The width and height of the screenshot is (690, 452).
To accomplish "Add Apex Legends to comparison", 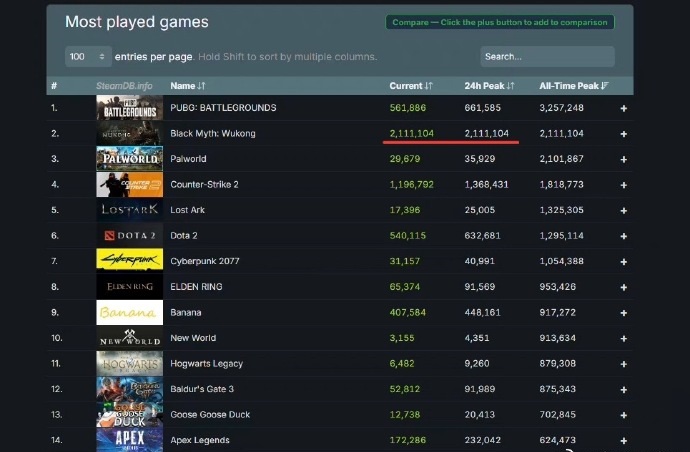I will pyautogui.click(x=624, y=441).
